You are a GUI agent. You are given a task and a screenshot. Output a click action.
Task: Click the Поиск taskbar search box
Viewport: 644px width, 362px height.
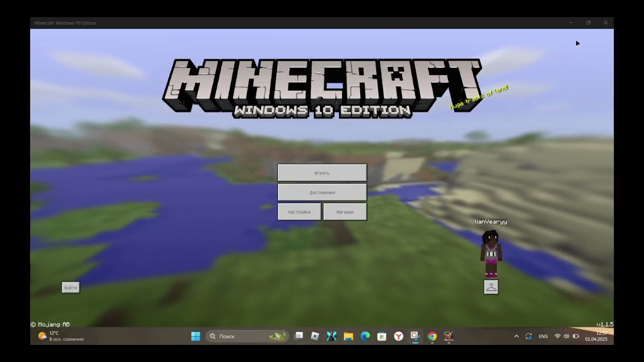pyautogui.click(x=247, y=336)
